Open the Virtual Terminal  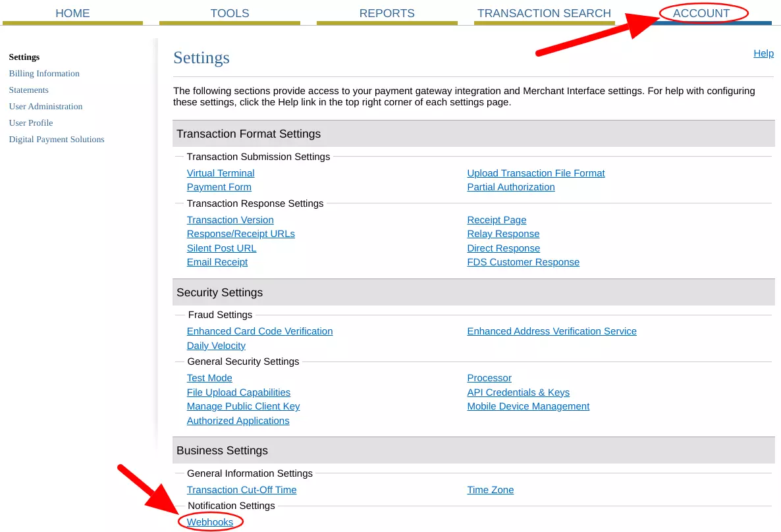(x=221, y=173)
